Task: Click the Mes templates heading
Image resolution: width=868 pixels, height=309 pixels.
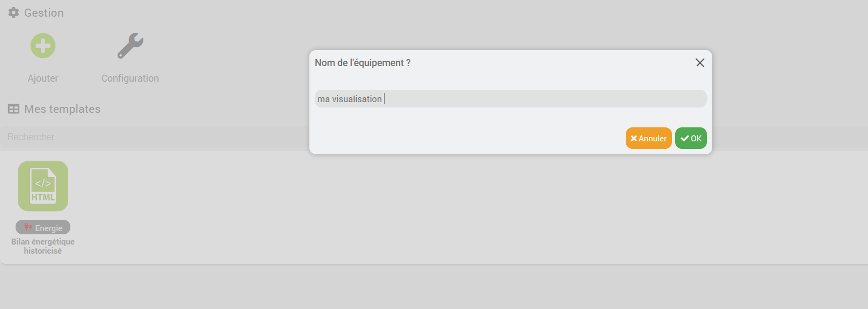Action: [x=62, y=109]
